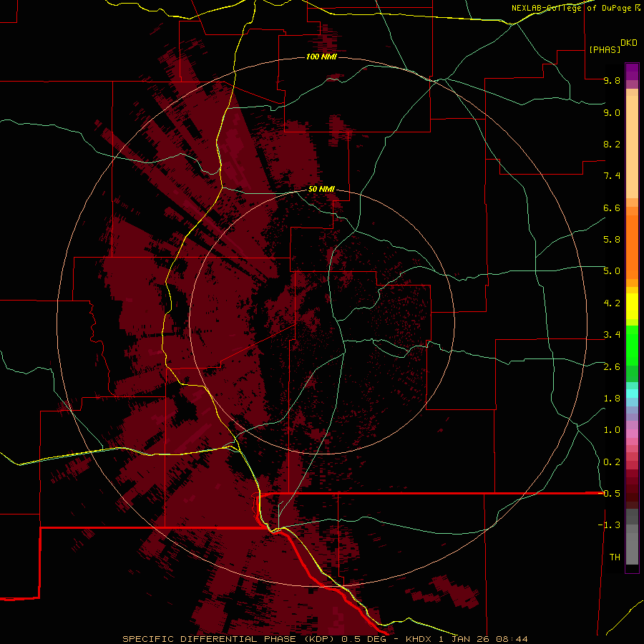Click the KHDX station identifier in caption
Image resolution: width=644 pixels, height=644 pixels.
coord(419,639)
